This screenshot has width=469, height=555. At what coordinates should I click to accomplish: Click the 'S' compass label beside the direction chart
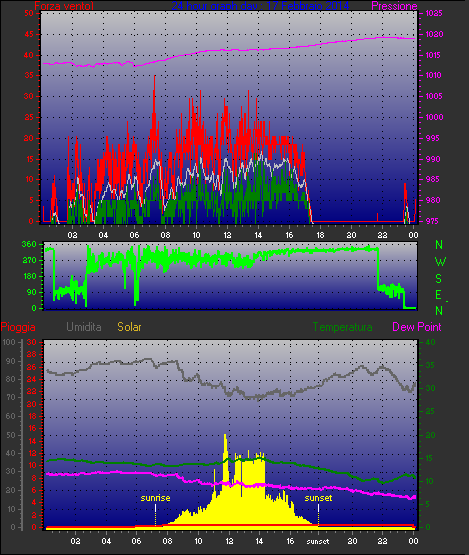click(439, 279)
